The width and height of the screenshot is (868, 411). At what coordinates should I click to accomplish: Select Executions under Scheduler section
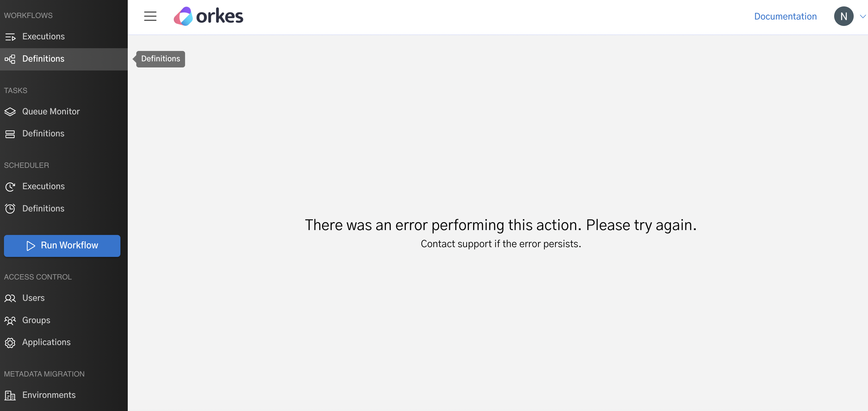click(x=44, y=186)
